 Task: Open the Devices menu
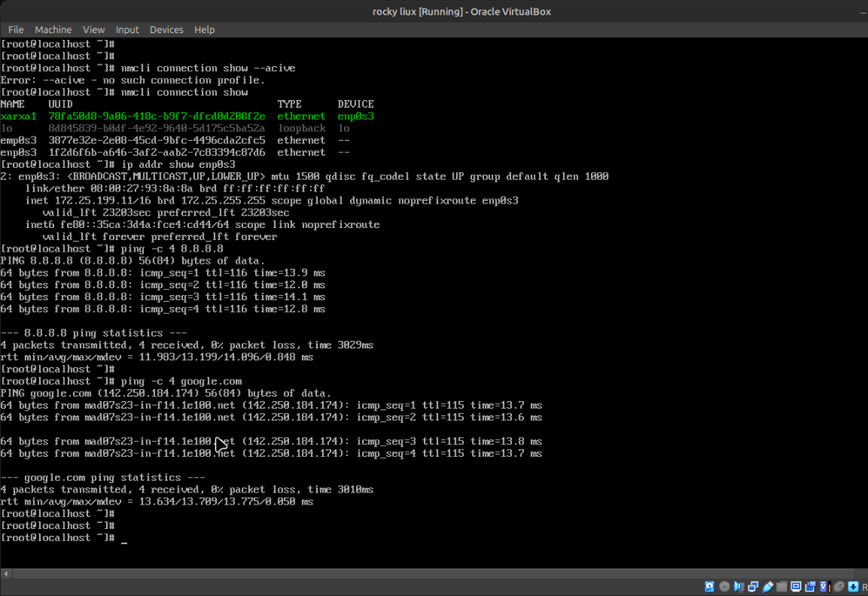point(166,30)
